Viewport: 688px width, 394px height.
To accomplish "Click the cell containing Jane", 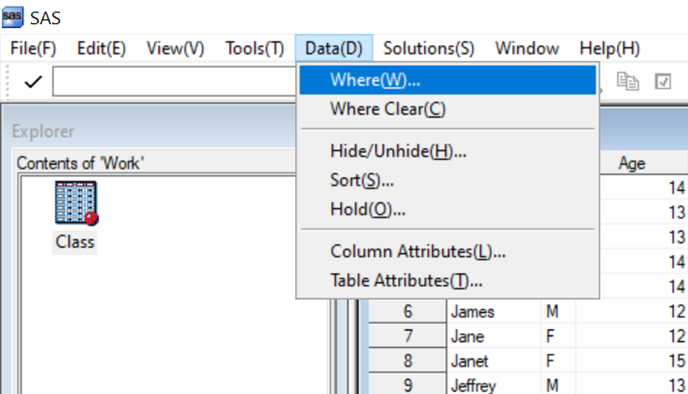I will 494,336.
